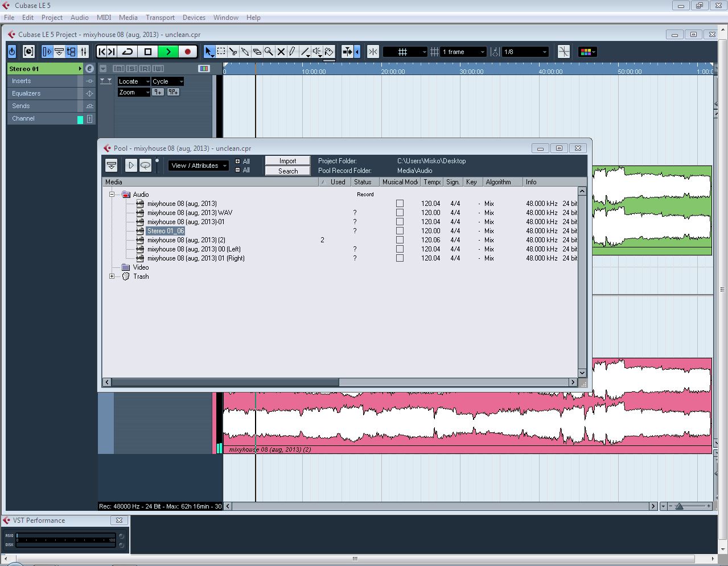The height and width of the screenshot is (566, 728).
Task: Expand the Trash folder tree node
Action: point(112,276)
